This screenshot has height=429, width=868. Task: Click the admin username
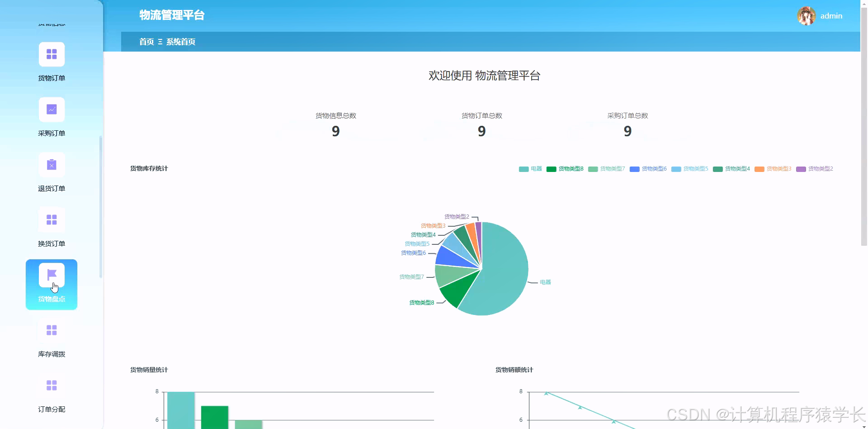(x=831, y=16)
